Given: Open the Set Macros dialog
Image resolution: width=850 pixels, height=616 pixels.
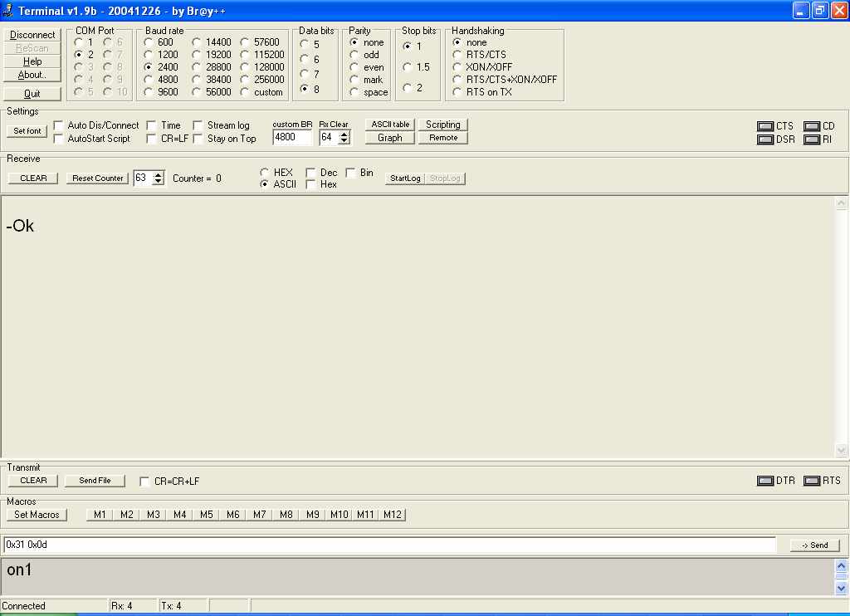Looking at the screenshot, I should pos(37,515).
